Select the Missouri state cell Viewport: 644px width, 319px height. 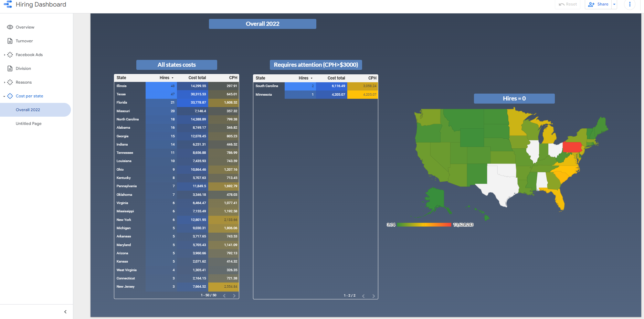pyautogui.click(x=130, y=111)
